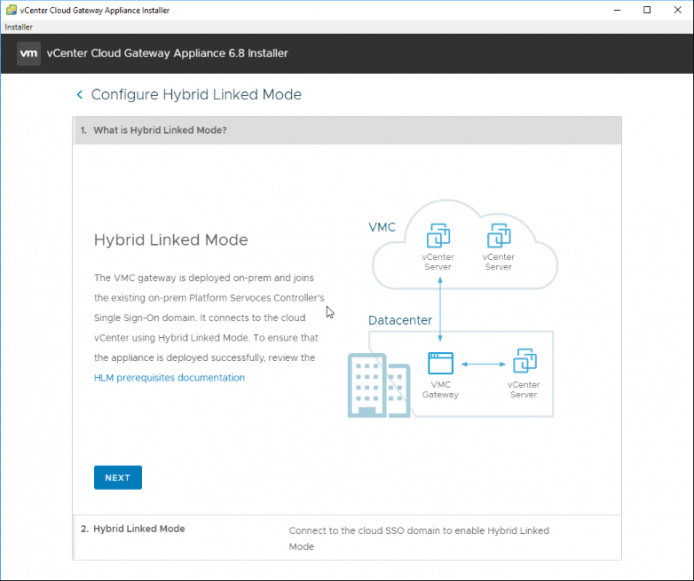694x581 pixels.
Task: Click the NEXT button
Action: coord(118,477)
